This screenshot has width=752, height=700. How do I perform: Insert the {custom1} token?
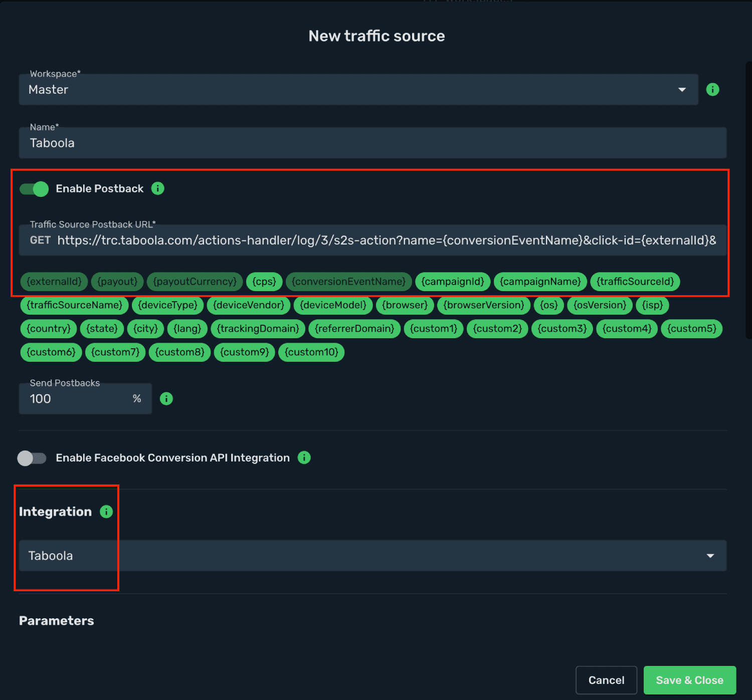[434, 329]
